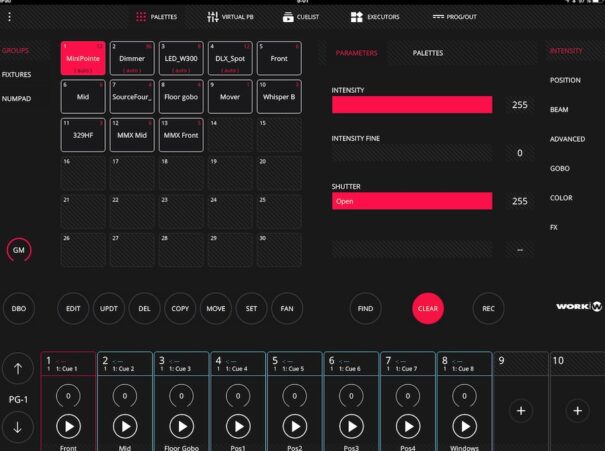Open the Virtual PB faders view
This screenshot has width=605, height=451.
232,17
